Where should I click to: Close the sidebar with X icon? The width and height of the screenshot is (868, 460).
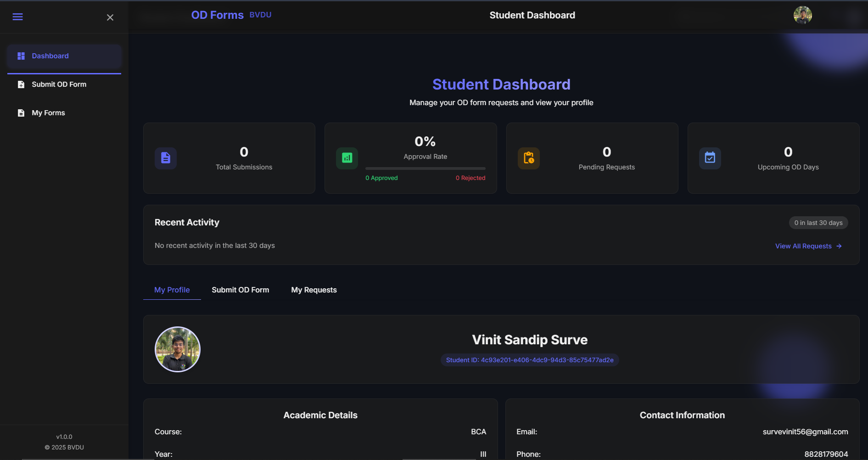pos(110,17)
